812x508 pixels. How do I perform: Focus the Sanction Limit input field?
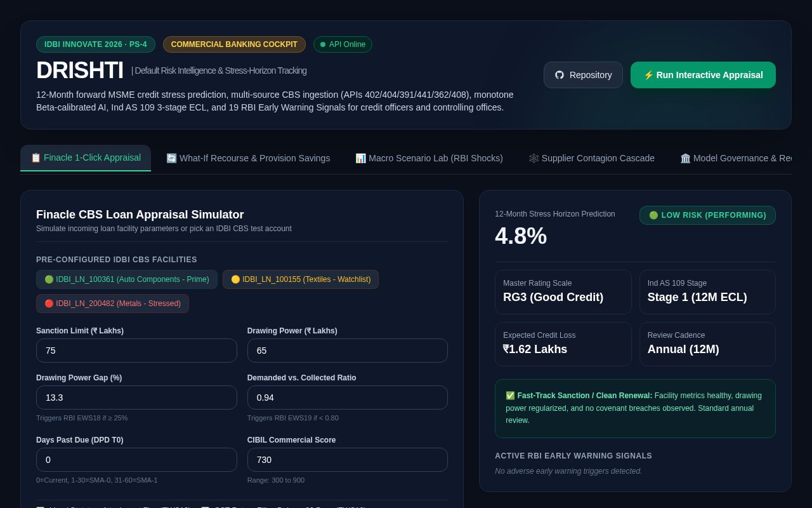coord(136,351)
